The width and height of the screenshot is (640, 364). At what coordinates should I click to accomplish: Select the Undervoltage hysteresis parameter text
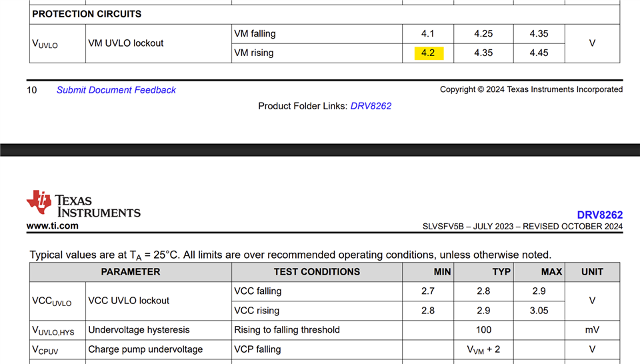click(x=139, y=330)
